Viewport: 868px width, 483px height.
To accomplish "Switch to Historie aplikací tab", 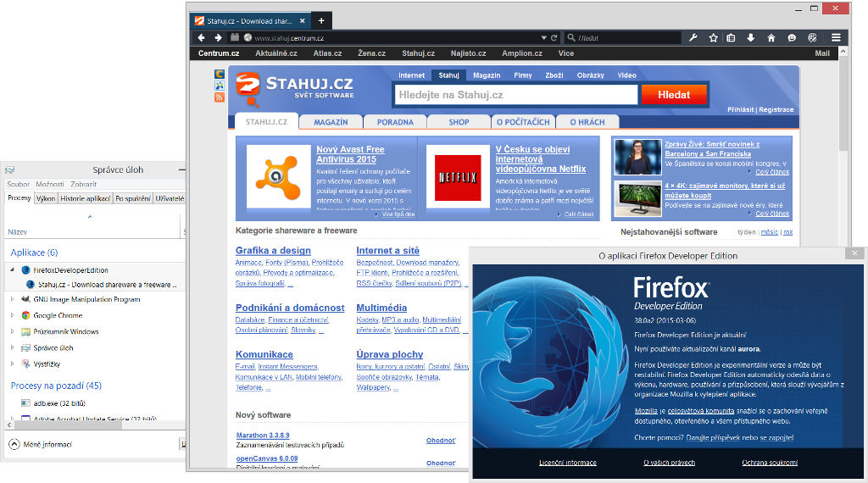I will coord(86,198).
